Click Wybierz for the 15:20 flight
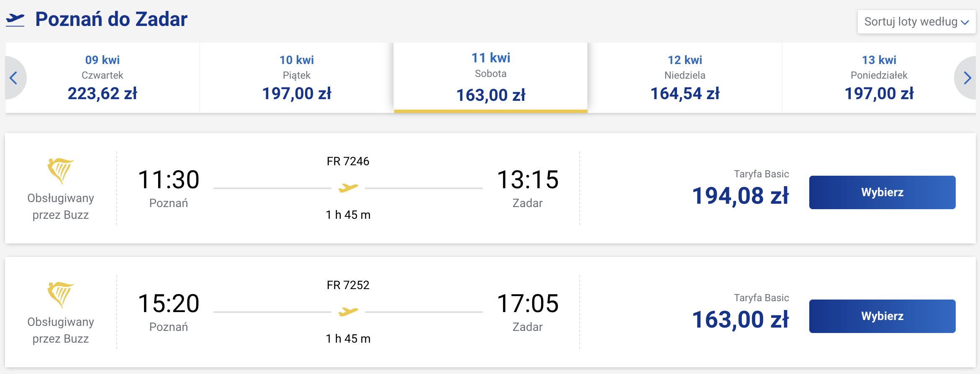This screenshot has height=374, width=980. (x=883, y=316)
